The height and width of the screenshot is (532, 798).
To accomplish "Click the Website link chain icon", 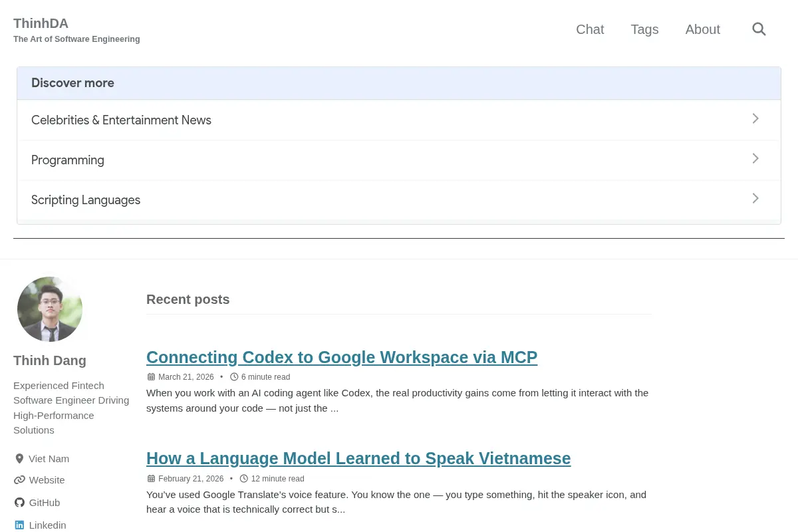I will click(x=19, y=480).
